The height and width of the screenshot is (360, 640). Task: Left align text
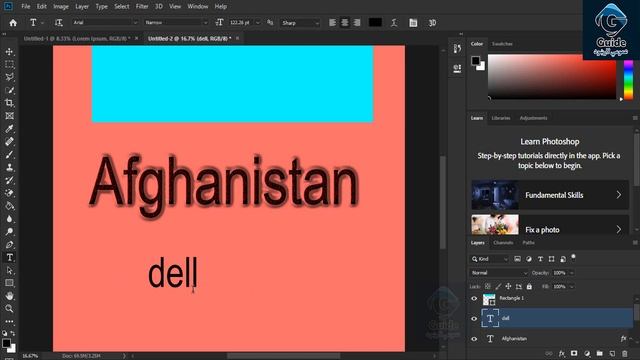(x=332, y=23)
